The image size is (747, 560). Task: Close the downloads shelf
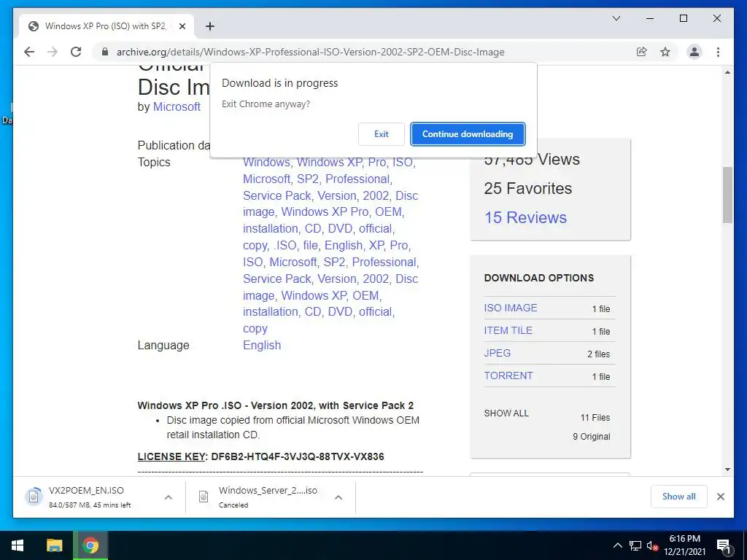click(720, 497)
